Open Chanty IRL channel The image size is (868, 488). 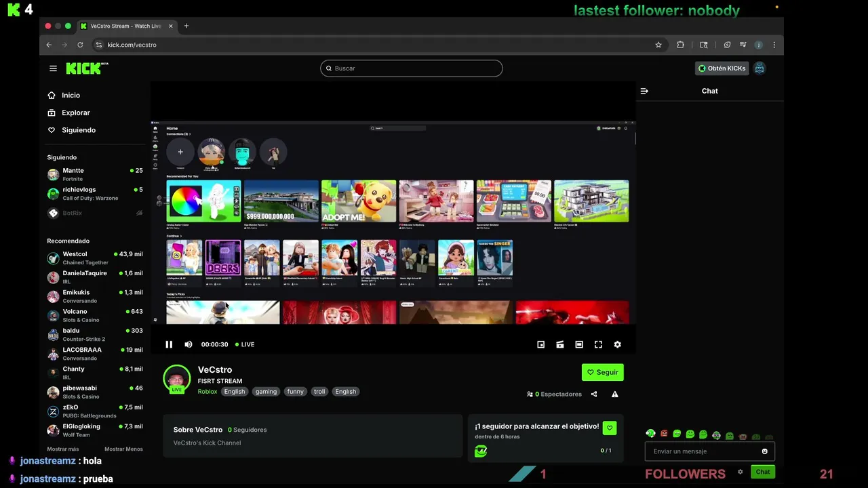[x=95, y=373]
